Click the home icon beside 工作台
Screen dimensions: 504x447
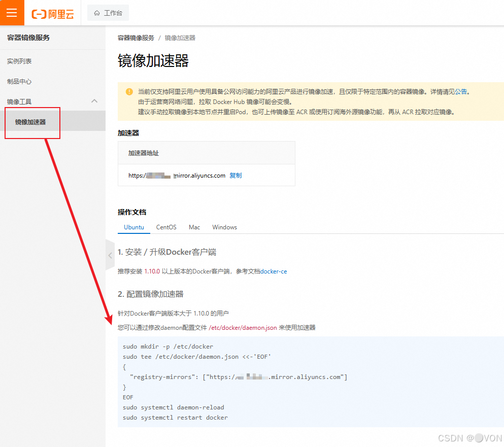(x=97, y=13)
